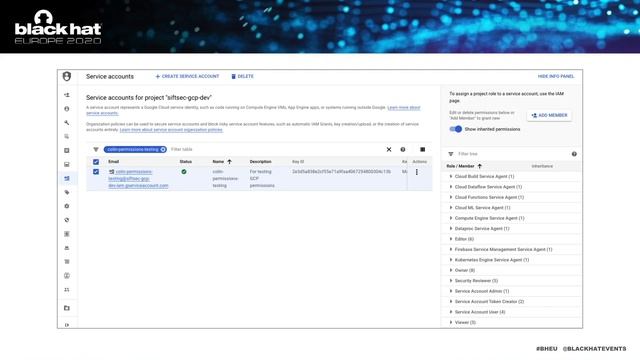Select the highlighted Service Accounts sidebar icon
The width and height of the screenshot is (640, 360).
pyautogui.click(x=67, y=178)
